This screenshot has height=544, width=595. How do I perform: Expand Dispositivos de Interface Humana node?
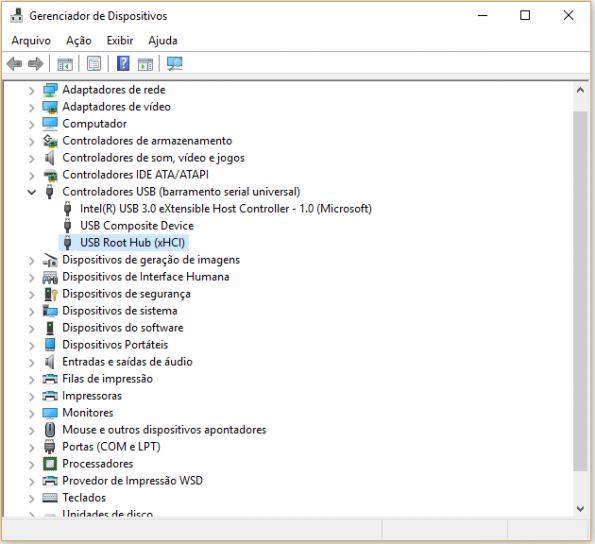coord(31,277)
